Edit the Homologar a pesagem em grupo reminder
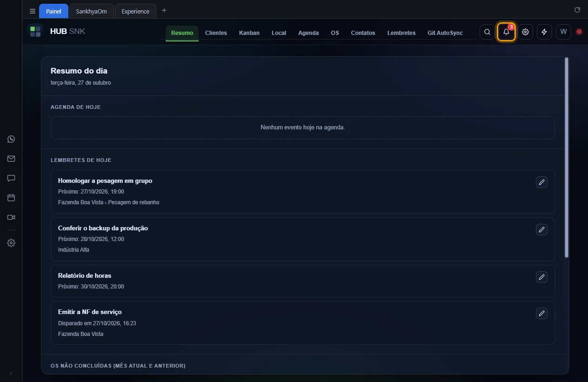 (541, 182)
